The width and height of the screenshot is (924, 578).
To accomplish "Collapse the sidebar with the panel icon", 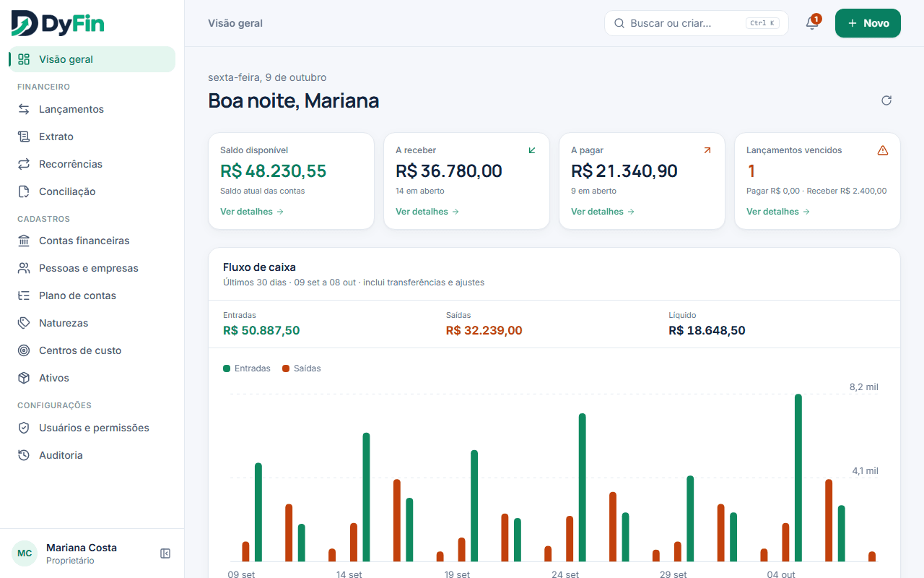I will [165, 553].
